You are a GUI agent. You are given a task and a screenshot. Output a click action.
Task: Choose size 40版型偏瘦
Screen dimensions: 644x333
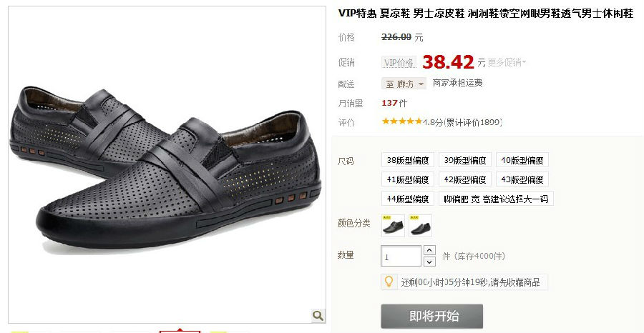coord(522,160)
